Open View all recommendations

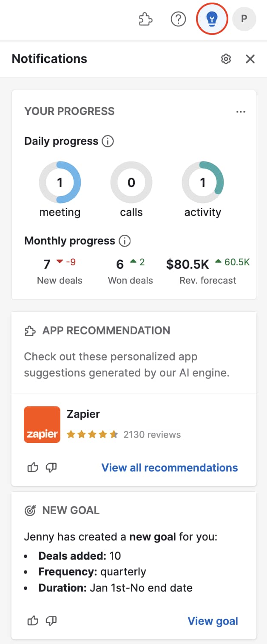pos(169,467)
